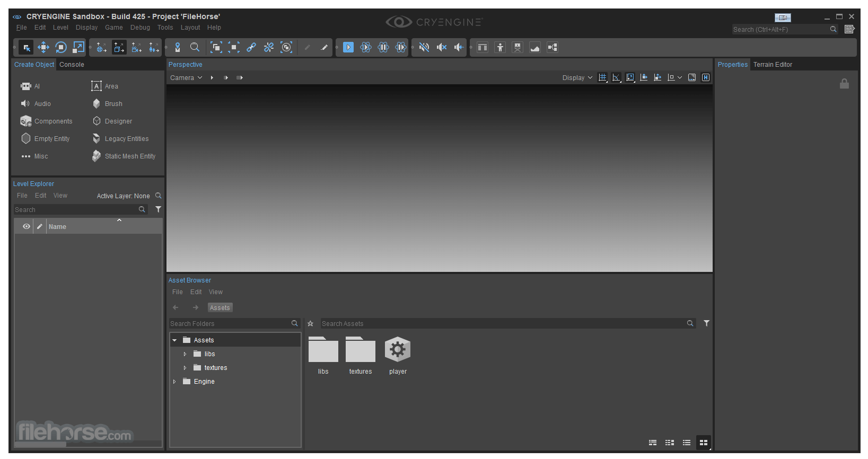
Task: Expand the libs folder in the tree
Action: point(185,354)
